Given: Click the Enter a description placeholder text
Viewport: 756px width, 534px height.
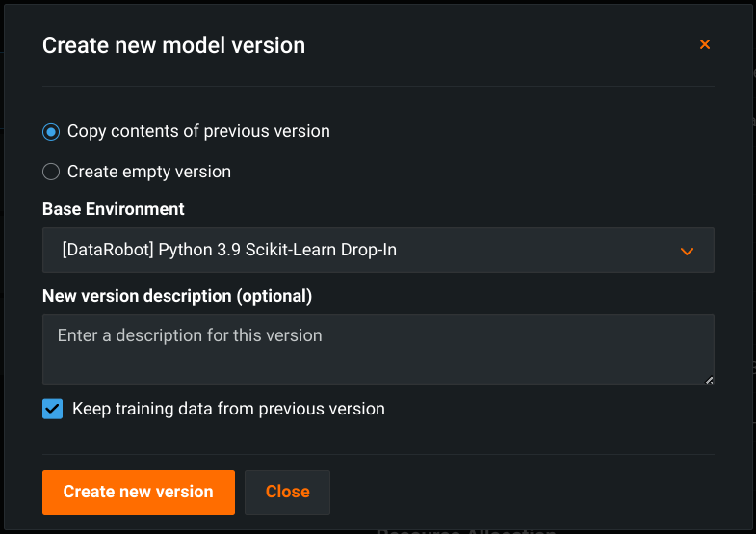Looking at the screenshot, I should point(190,336).
